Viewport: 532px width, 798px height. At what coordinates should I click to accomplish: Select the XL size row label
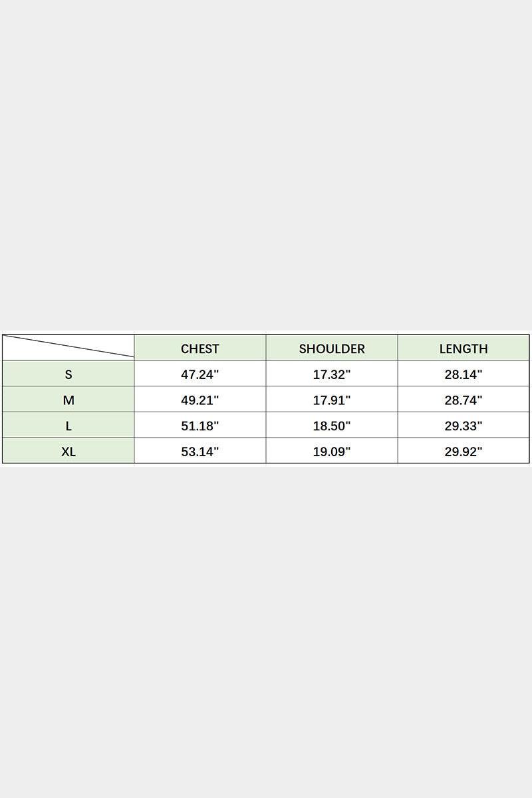pos(68,452)
